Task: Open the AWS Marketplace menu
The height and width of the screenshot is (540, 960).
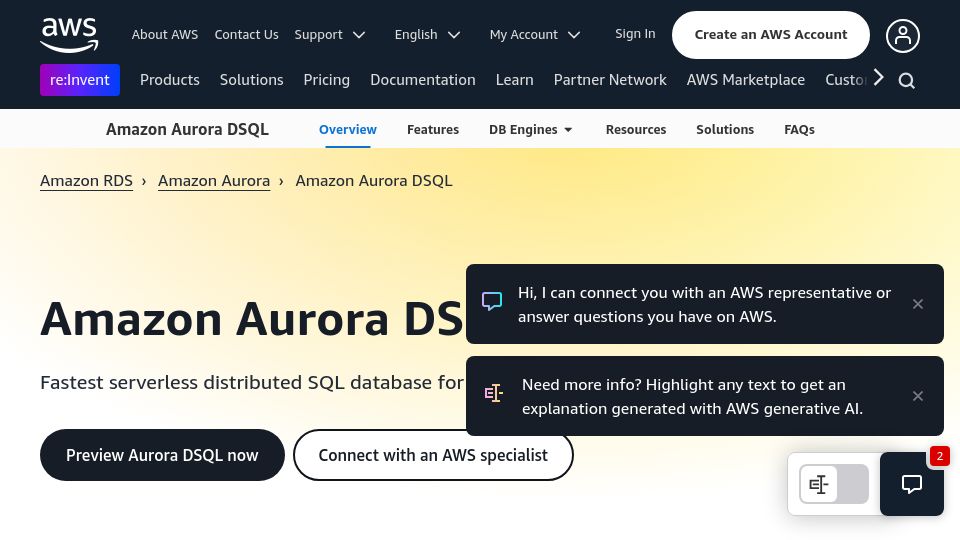Action: [745, 80]
